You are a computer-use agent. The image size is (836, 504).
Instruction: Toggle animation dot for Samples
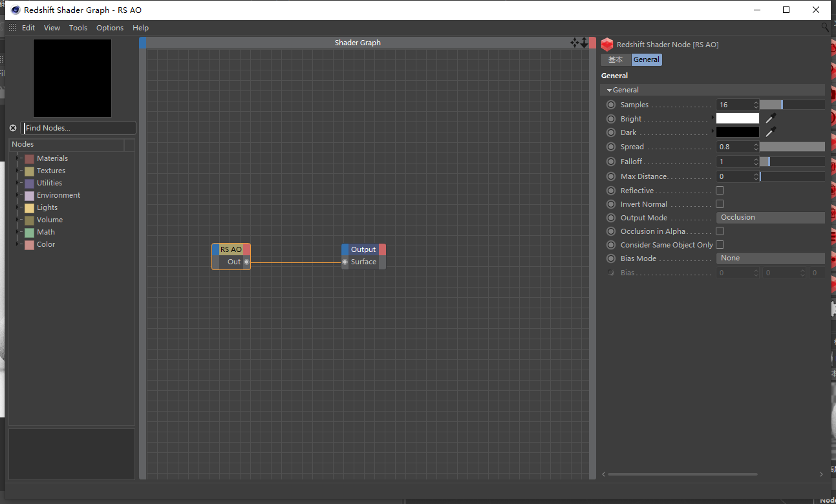click(611, 105)
